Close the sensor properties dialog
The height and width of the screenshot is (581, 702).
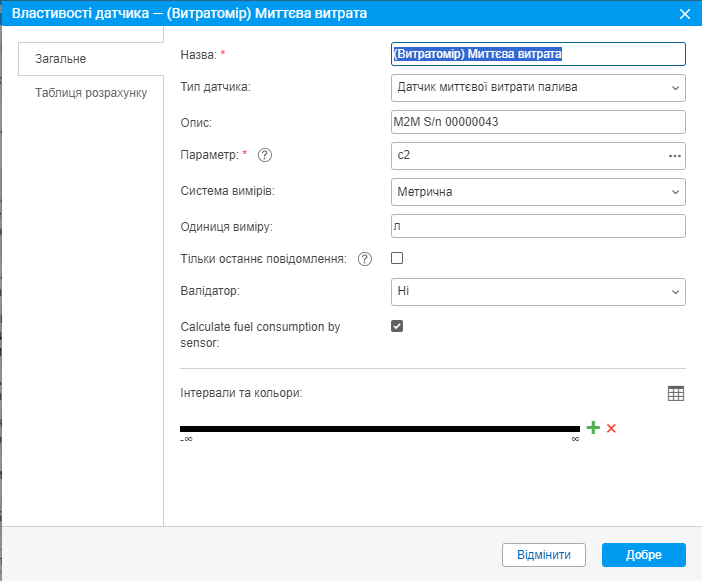click(685, 14)
